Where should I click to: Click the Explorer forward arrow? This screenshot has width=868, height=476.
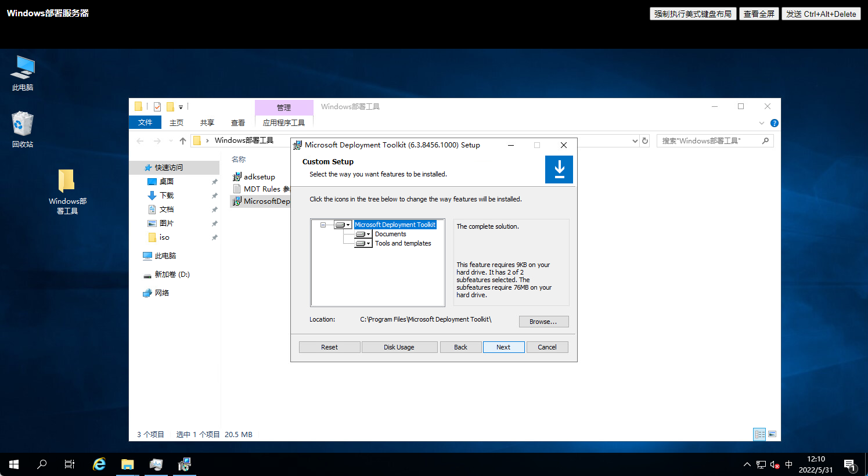pos(157,140)
